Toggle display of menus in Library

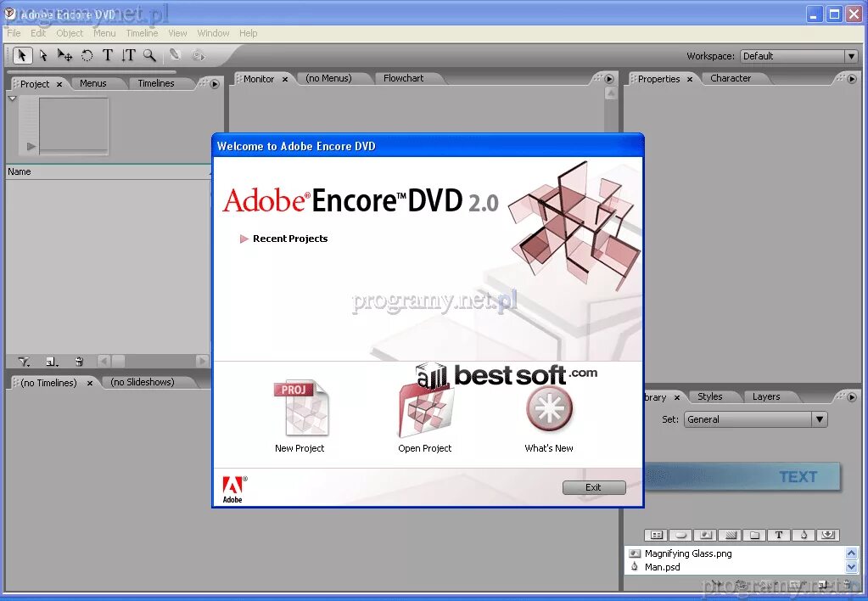(657, 535)
